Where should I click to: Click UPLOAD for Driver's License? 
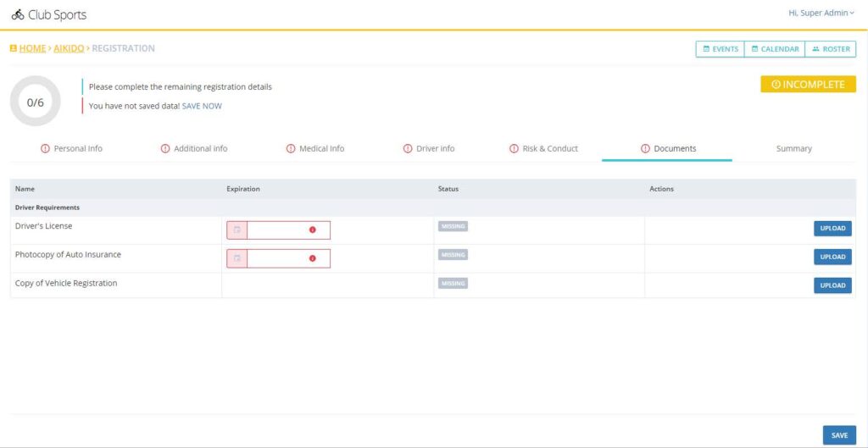click(x=832, y=229)
